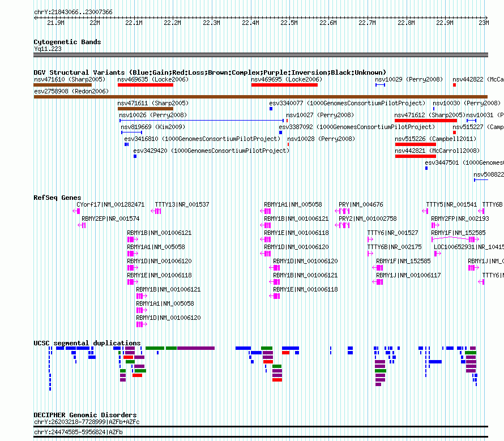Open the esv2758908 (Redon2006) long brown bar
The image size is (504, 441).
260,97
